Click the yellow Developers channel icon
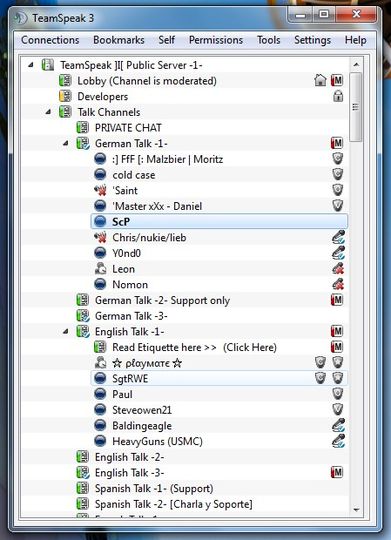Screen dimensions: 391x540 tap(65, 96)
